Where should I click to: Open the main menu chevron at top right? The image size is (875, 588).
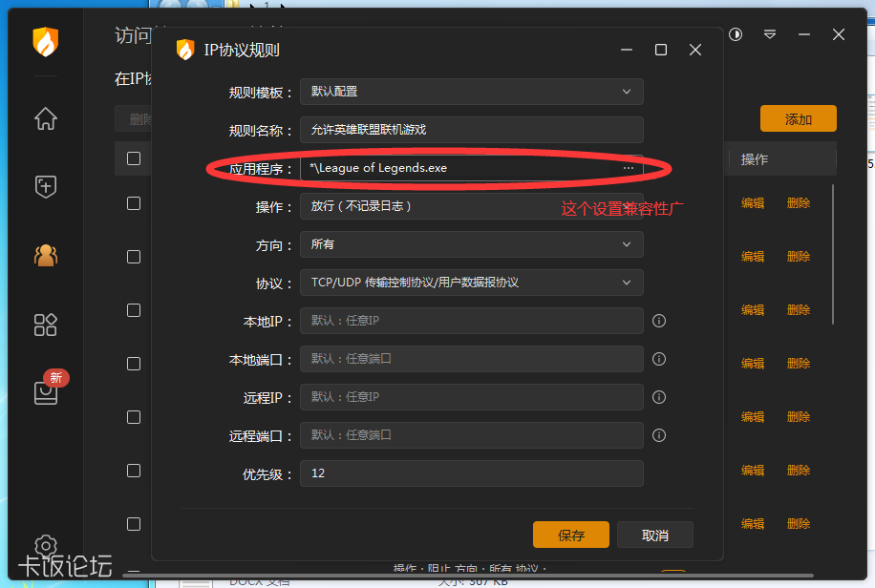click(770, 34)
